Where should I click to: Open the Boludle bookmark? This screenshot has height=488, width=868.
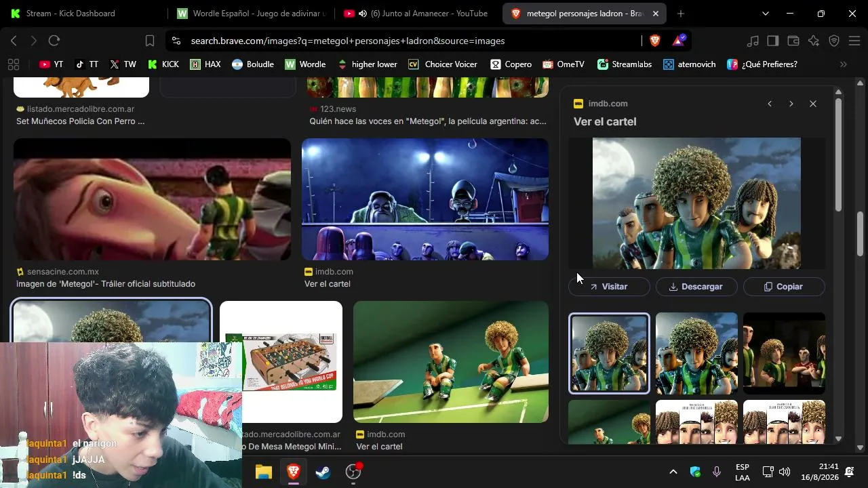click(x=253, y=64)
